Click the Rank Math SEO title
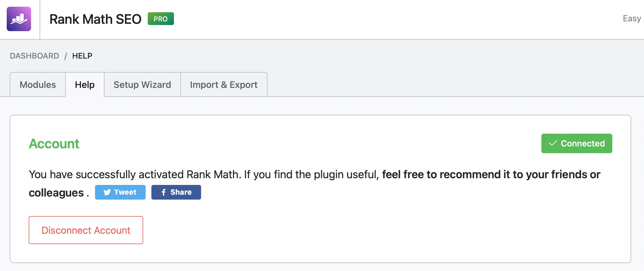The height and width of the screenshot is (271, 644). click(x=95, y=19)
